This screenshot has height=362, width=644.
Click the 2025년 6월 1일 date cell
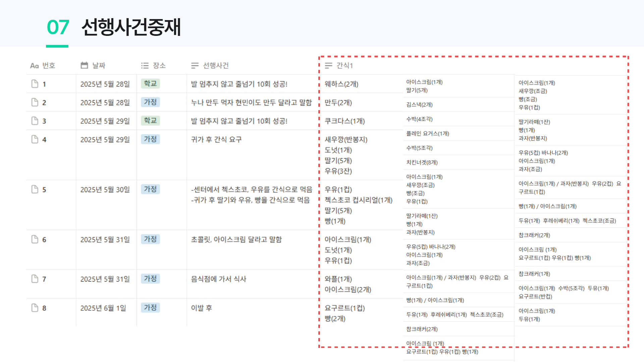[103, 308]
